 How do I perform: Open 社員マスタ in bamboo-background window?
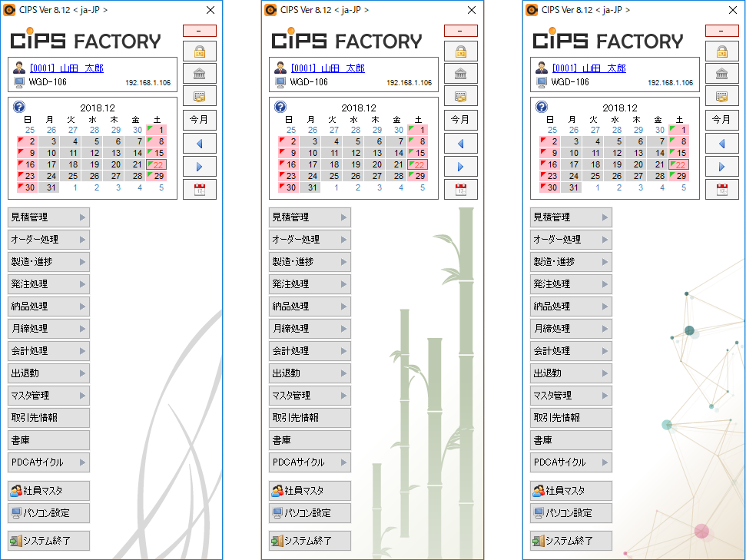(310, 491)
